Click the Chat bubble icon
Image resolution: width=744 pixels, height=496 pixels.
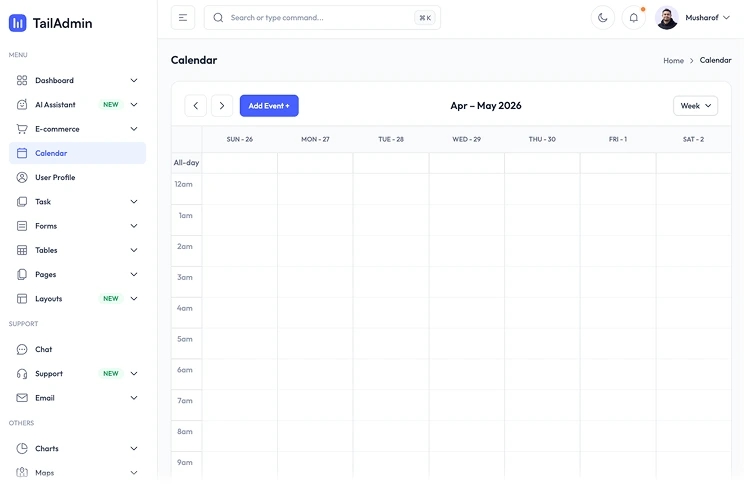(22, 349)
